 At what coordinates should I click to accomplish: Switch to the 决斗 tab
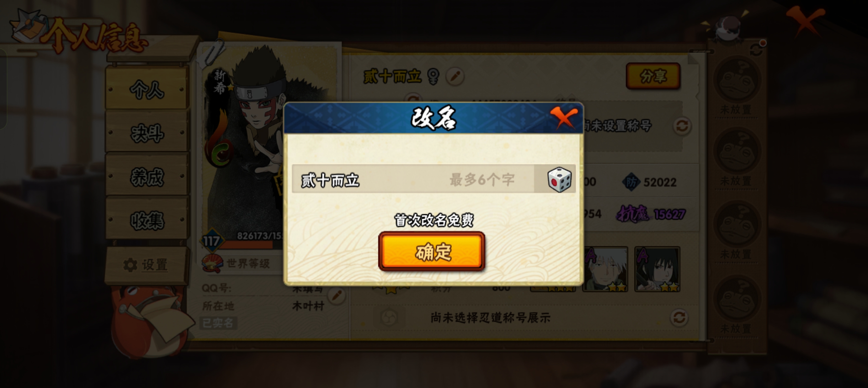(x=146, y=133)
